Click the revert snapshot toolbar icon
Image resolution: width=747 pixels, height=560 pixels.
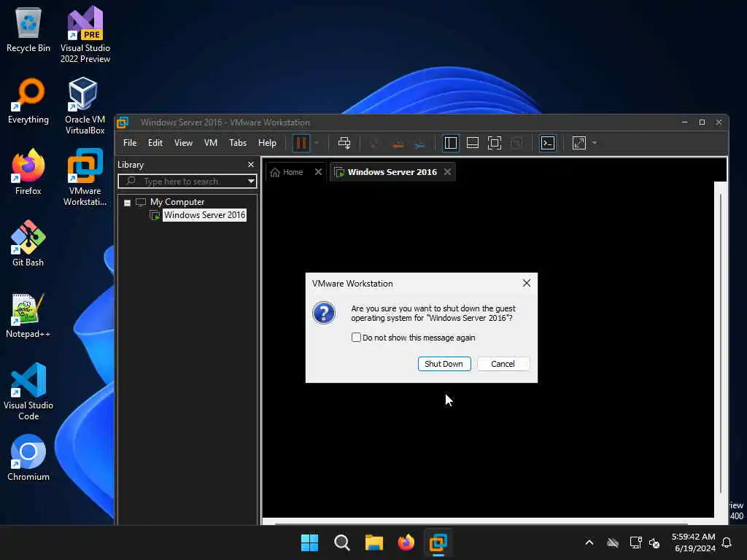[x=398, y=143]
